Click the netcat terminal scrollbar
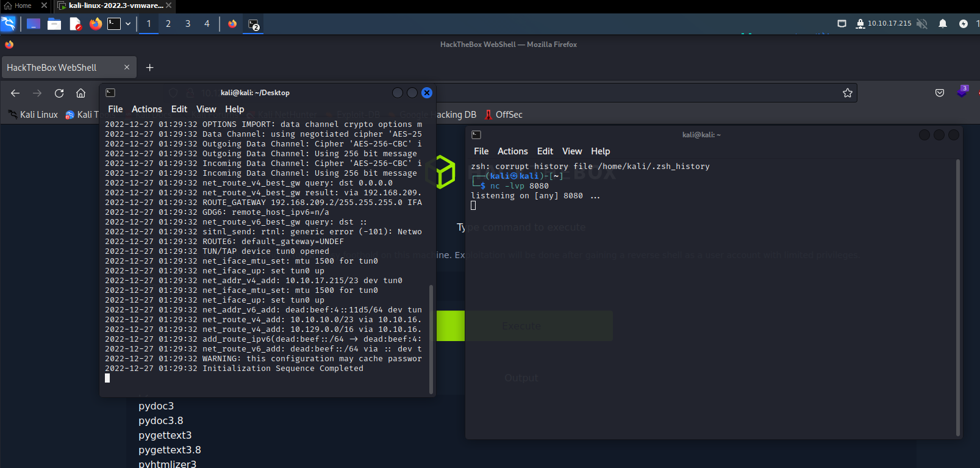Screen dimensions: 980x468 pyautogui.click(x=958, y=298)
